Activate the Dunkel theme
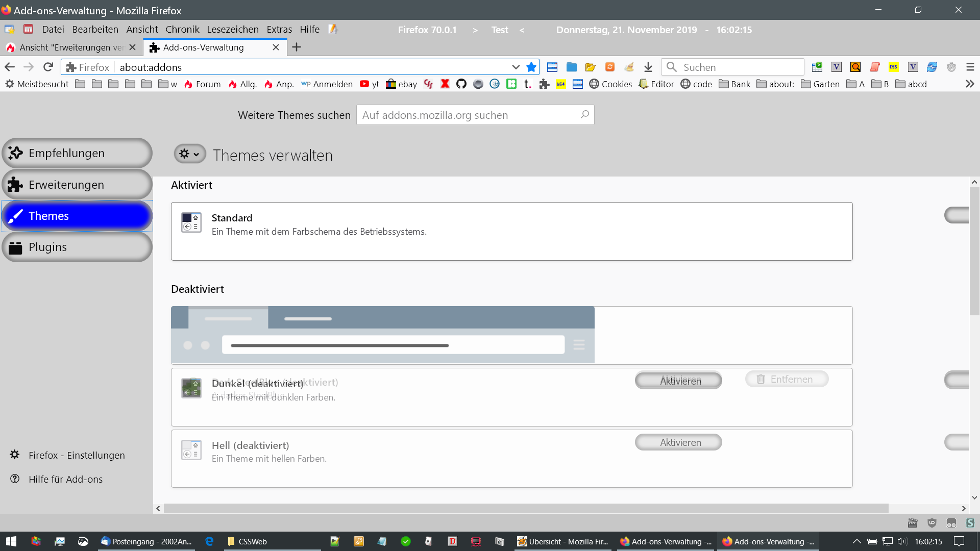980x551 pixels. (x=678, y=381)
